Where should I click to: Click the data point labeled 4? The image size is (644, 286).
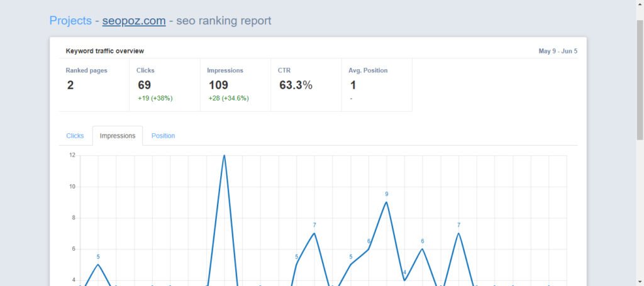404,280
